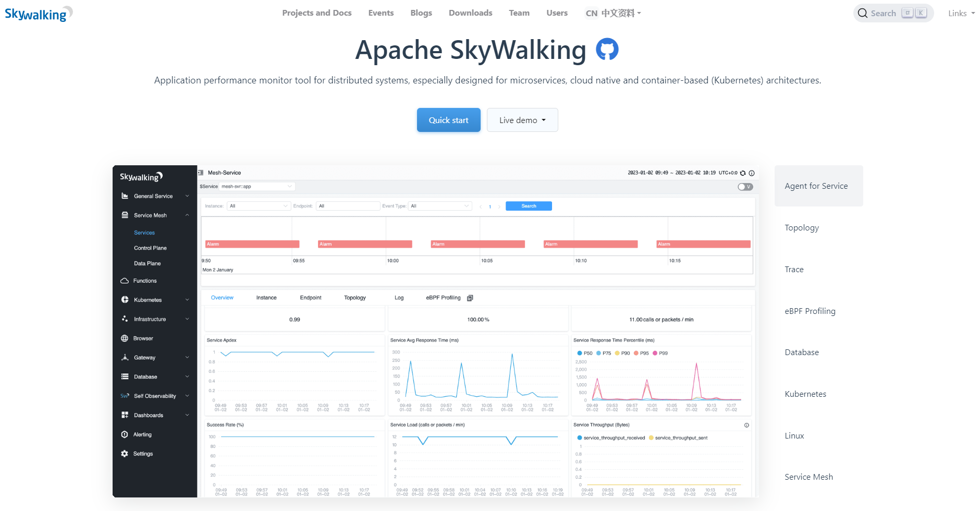Click the Functions cloud icon in sidebar
This screenshot has width=980, height=511.
(x=125, y=281)
